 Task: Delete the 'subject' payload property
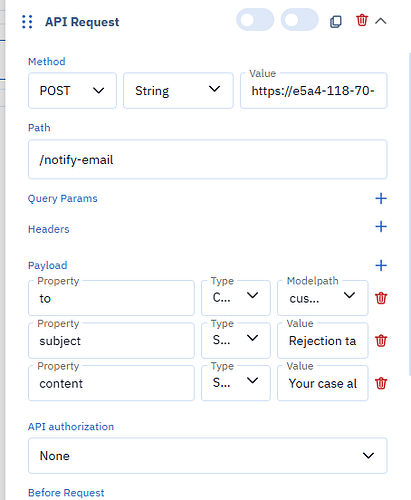click(381, 341)
